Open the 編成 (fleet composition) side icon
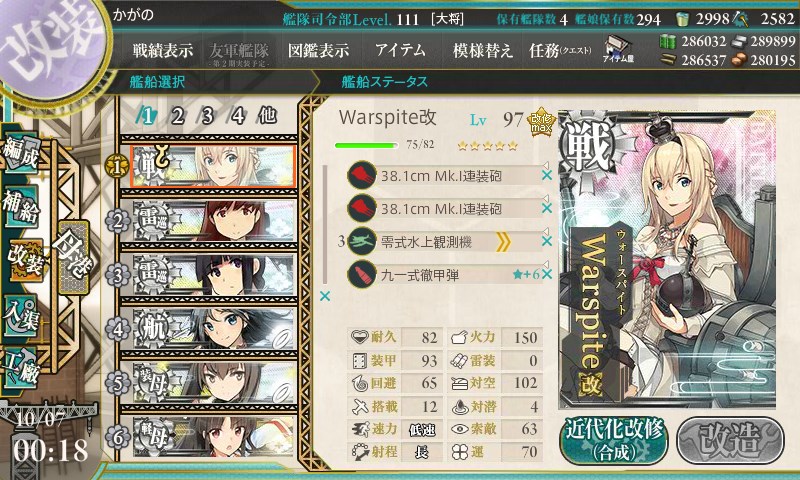 (x=21, y=153)
